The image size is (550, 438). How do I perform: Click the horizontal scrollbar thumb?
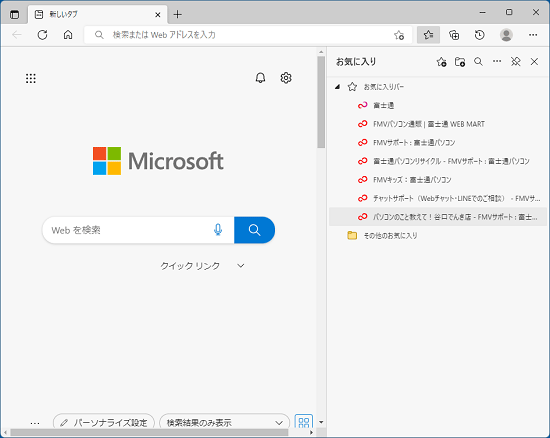[149, 433]
